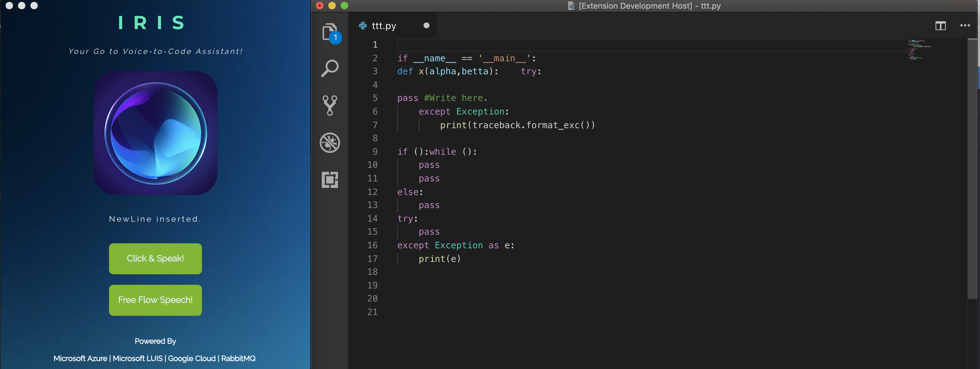Open the Debug bug icon
Screen dimensions: 980x369
330,143
